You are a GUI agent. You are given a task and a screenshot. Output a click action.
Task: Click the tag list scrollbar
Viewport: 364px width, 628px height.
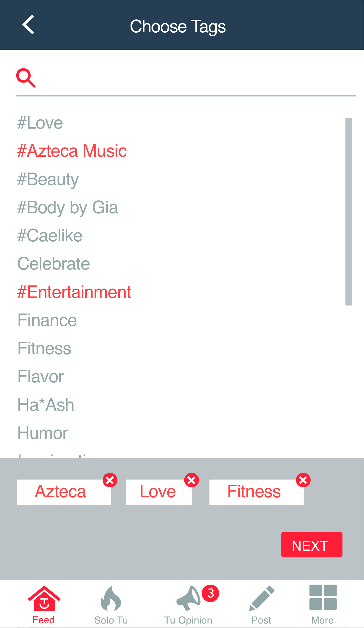(x=349, y=211)
